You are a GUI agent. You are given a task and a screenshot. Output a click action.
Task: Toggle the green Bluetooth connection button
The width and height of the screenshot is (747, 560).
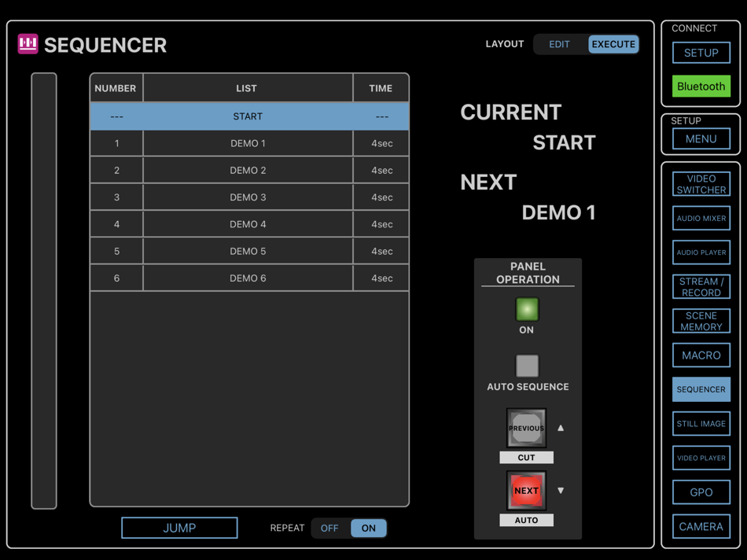[x=701, y=87]
